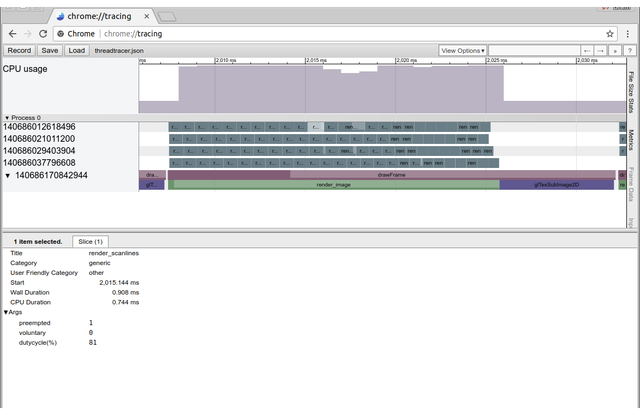
Task: Open the File Size Stats side tab
Action: click(x=631, y=92)
